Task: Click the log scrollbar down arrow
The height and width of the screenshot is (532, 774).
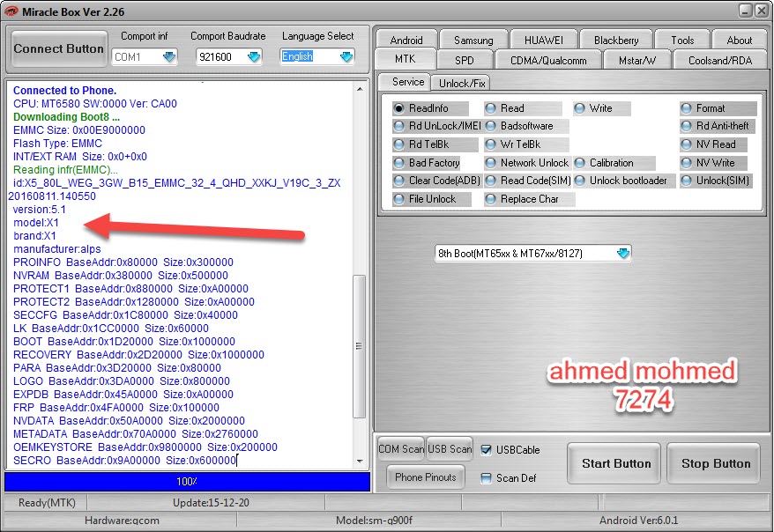Action: coord(360,462)
